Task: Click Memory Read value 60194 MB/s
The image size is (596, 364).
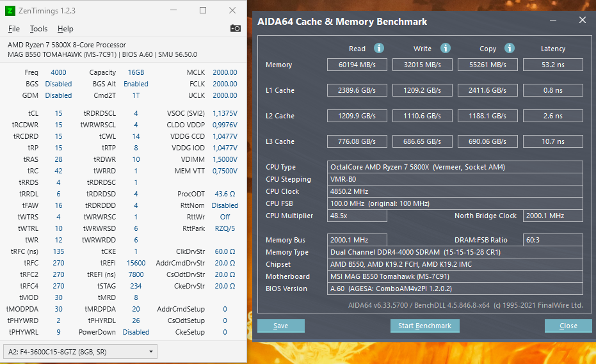Action: pyautogui.click(x=357, y=65)
